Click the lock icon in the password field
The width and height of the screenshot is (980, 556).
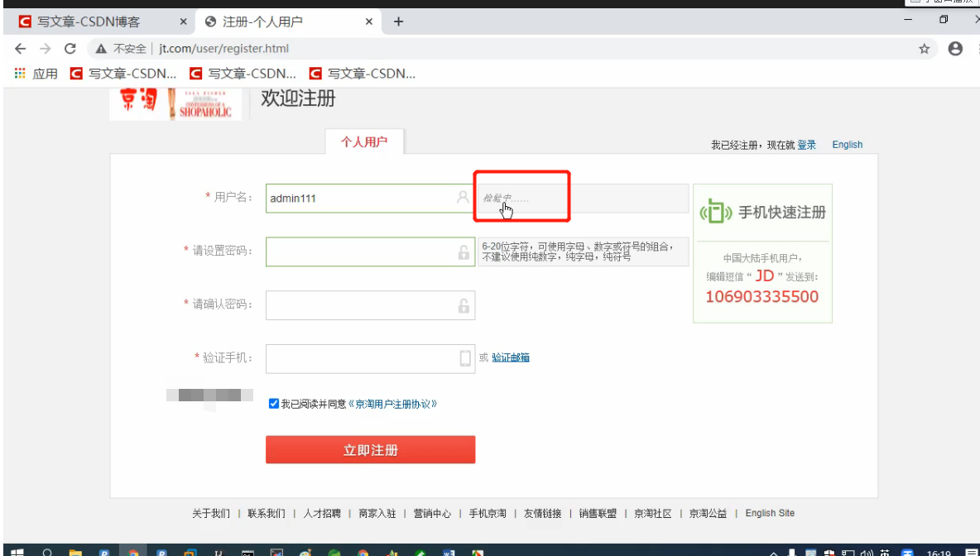463,252
